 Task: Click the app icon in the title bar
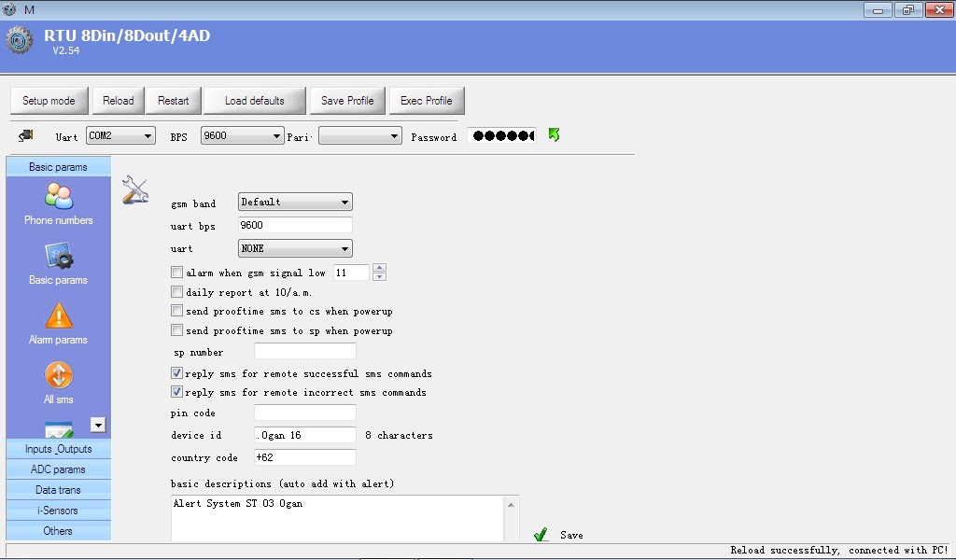9,9
